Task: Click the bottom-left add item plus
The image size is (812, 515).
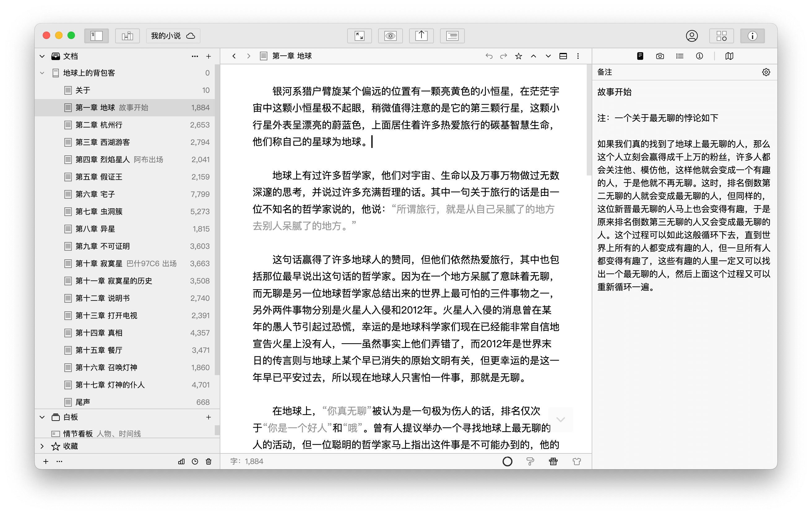Action: 46,461
